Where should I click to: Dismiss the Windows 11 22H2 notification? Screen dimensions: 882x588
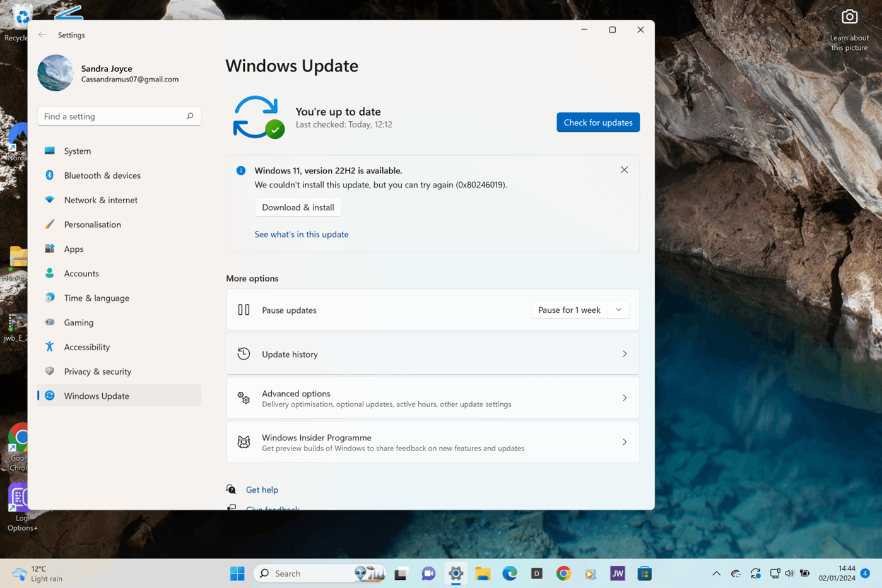(624, 170)
